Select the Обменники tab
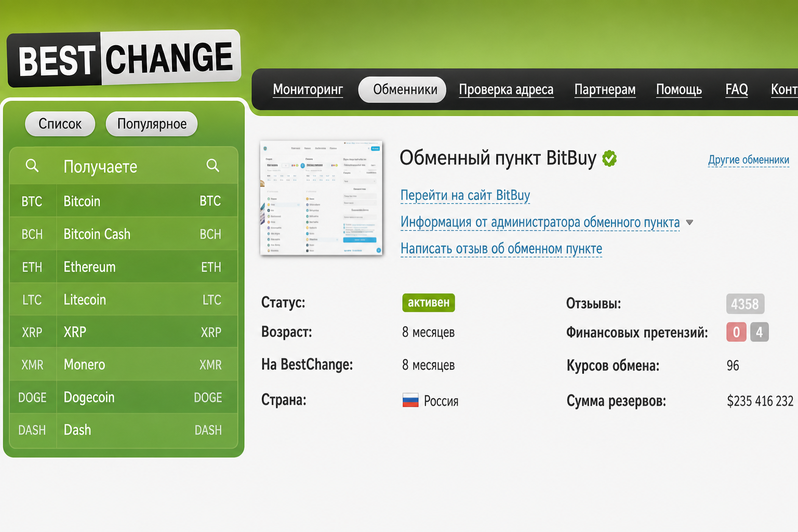This screenshot has height=532, width=798. (402, 89)
